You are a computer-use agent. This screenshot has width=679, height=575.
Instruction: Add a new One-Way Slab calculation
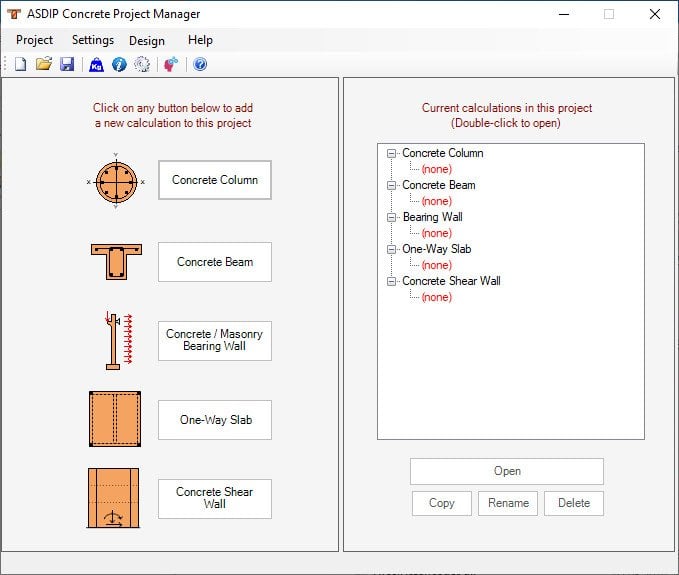215,420
